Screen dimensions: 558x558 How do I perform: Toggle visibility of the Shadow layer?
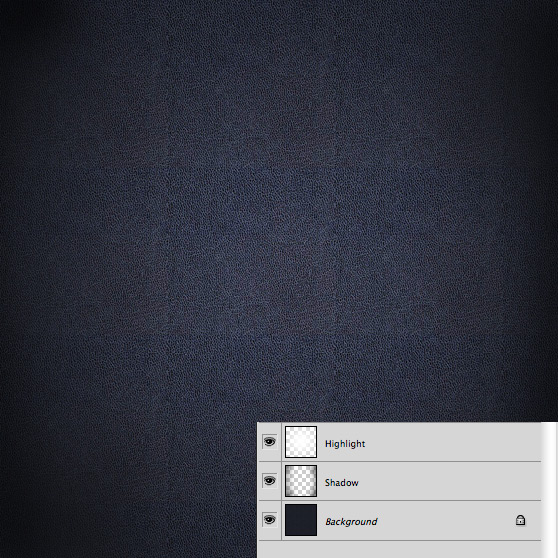click(269, 481)
